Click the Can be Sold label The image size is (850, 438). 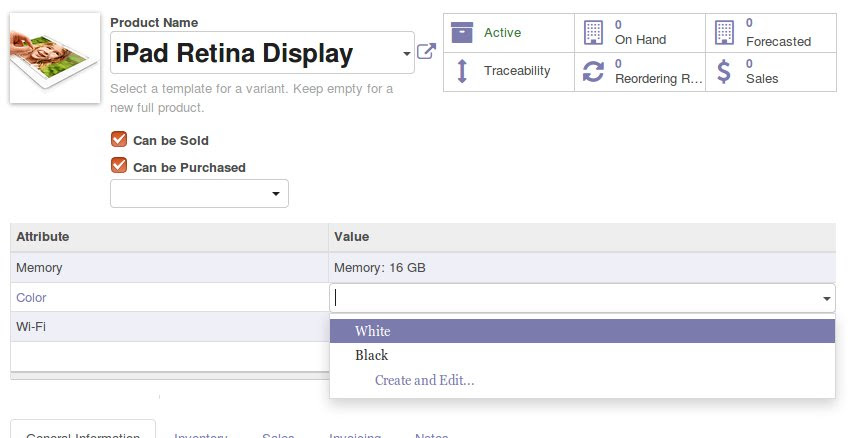pyautogui.click(x=171, y=140)
